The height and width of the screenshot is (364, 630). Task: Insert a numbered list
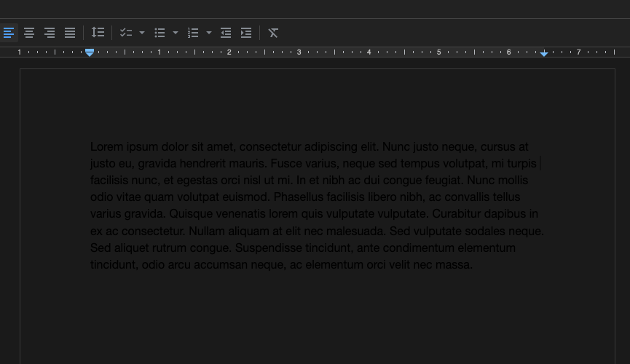(x=193, y=33)
